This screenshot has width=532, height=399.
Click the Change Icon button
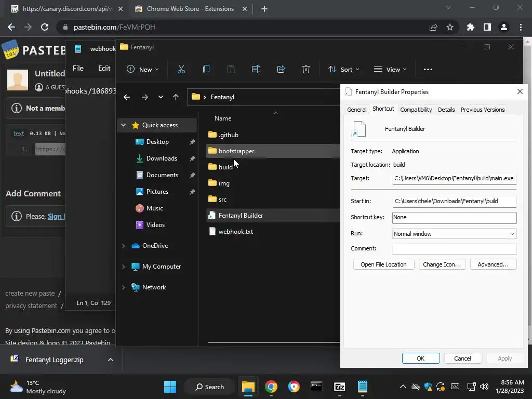click(442, 264)
